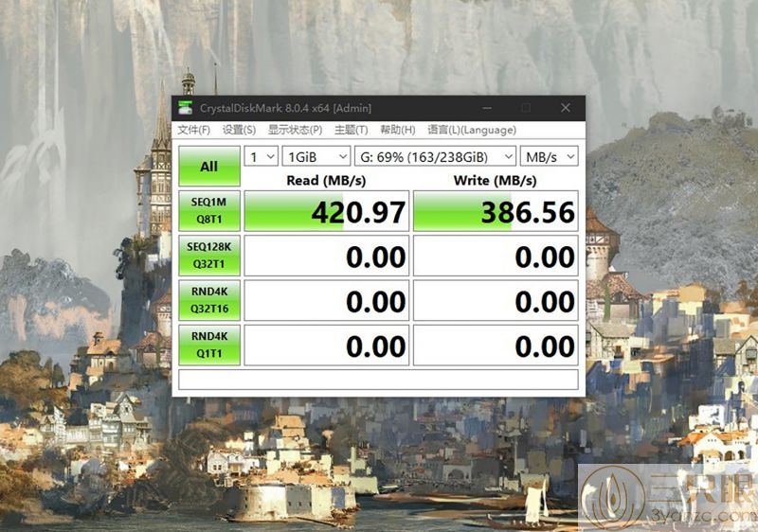Image resolution: width=758 pixels, height=532 pixels.
Task: Click the 420.97 sequential read result
Action: (327, 211)
